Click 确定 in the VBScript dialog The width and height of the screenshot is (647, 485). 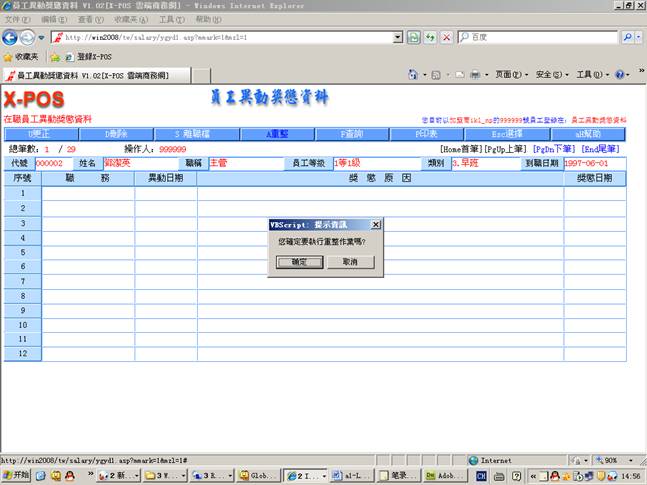coord(299,261)
